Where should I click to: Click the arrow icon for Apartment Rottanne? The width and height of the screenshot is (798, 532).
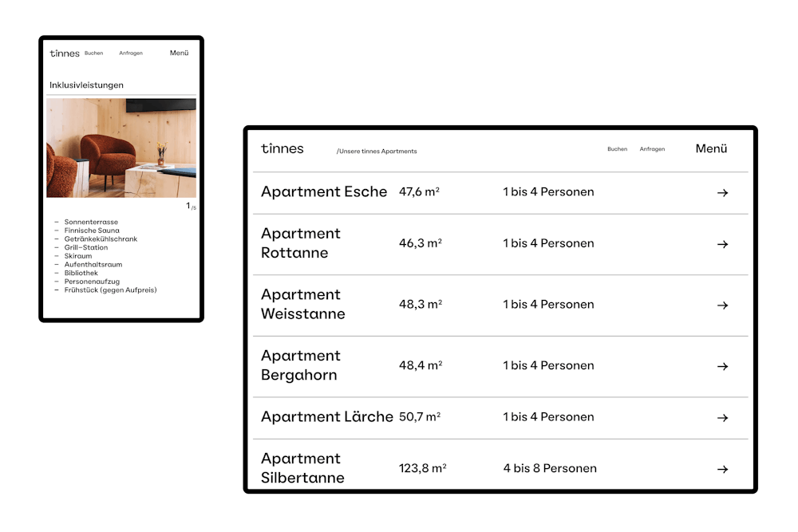(x=722, y=244)
